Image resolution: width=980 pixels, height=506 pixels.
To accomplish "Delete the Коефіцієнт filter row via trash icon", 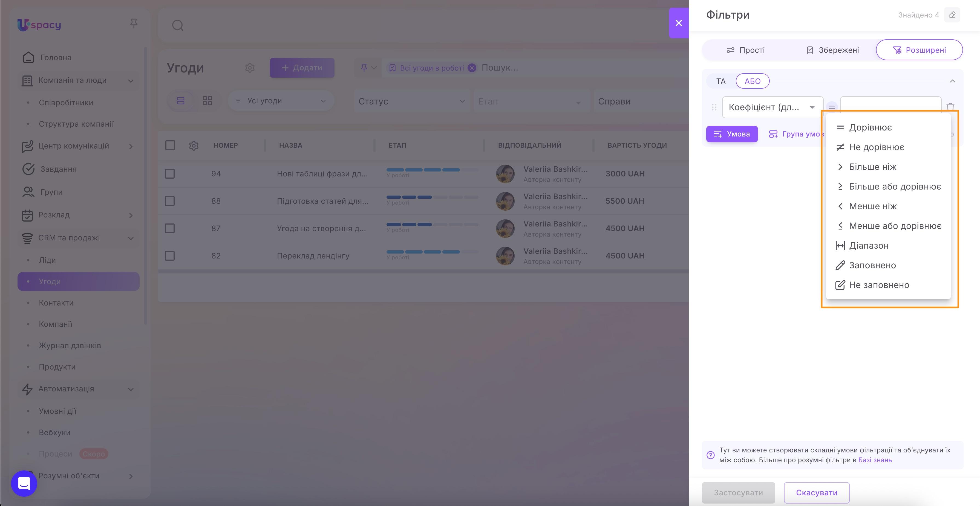I will pyautogui.click(x=950, y=107).
